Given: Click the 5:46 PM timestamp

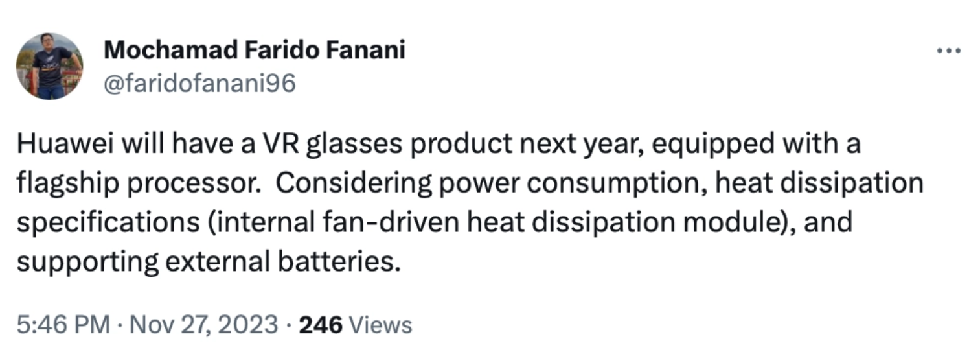Looking at the screenshot, I should [63, 324].
